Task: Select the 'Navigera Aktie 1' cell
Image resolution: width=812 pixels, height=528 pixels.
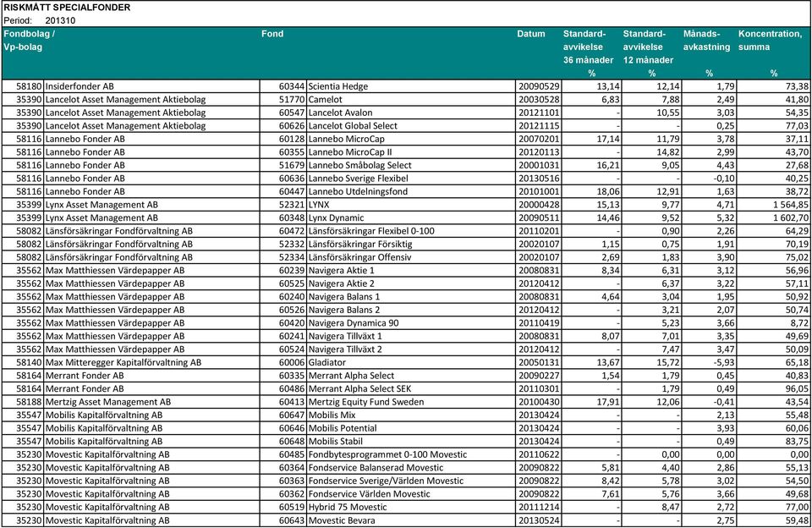Action: pos(411,271)
